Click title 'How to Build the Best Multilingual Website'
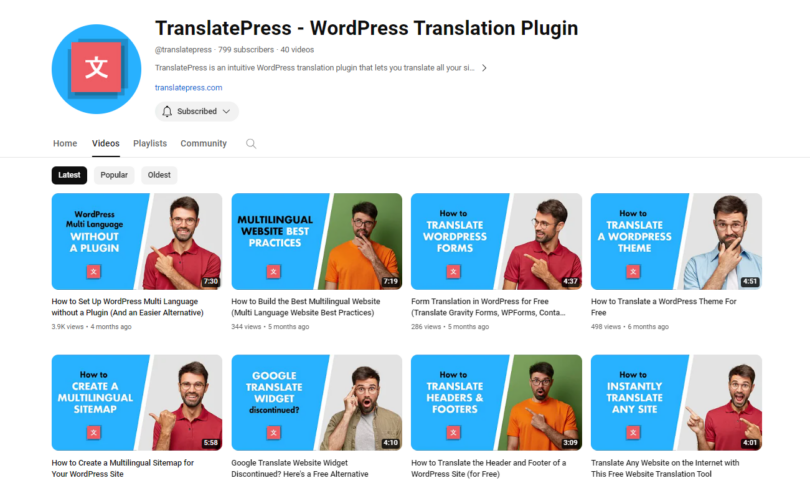 [306, 307]
